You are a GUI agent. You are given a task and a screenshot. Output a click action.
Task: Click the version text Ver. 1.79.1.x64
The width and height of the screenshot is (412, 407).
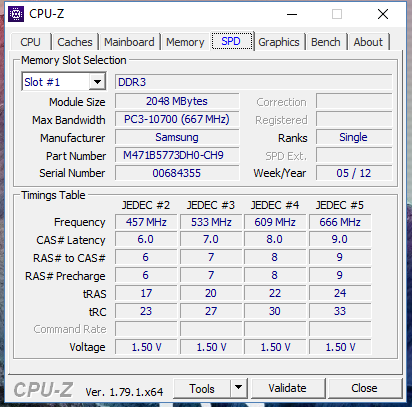point(124,392)
